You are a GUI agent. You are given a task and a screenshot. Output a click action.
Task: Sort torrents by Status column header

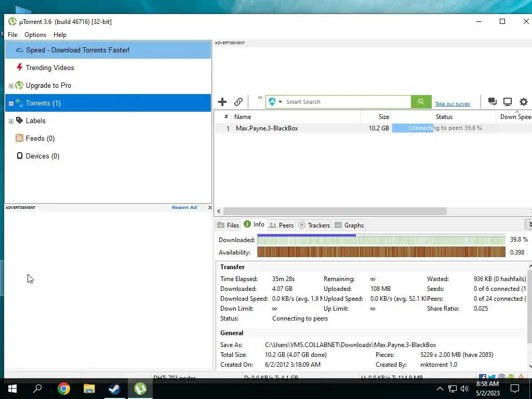[x=444, y=117]
